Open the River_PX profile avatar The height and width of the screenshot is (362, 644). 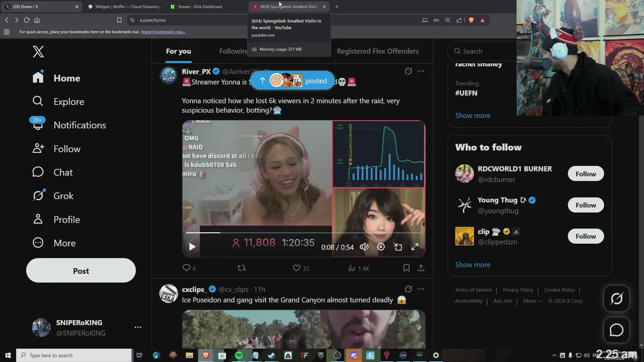point(169,76)
